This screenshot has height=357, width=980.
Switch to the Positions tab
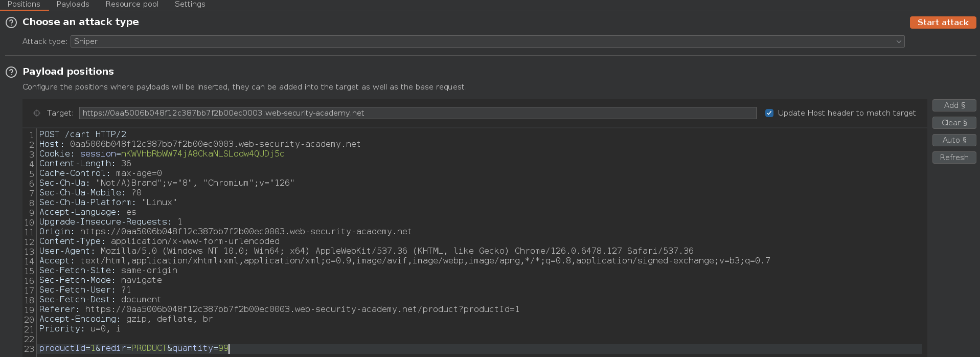[x=24, y=5]
